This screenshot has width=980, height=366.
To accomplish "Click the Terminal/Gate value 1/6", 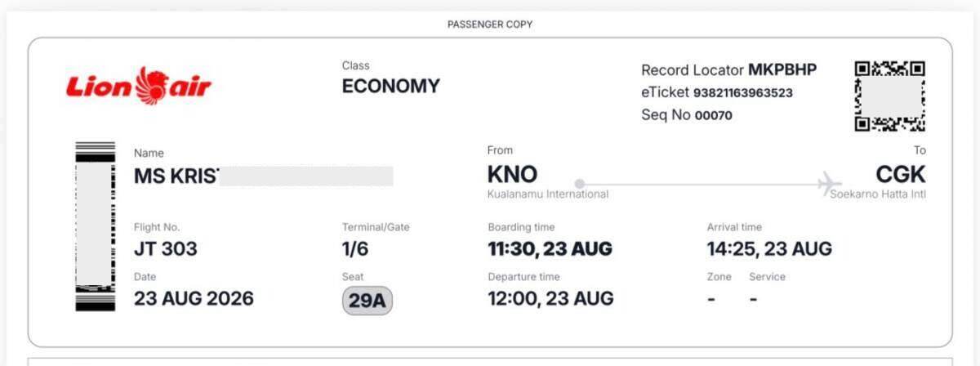I will (x=355, y=248).
